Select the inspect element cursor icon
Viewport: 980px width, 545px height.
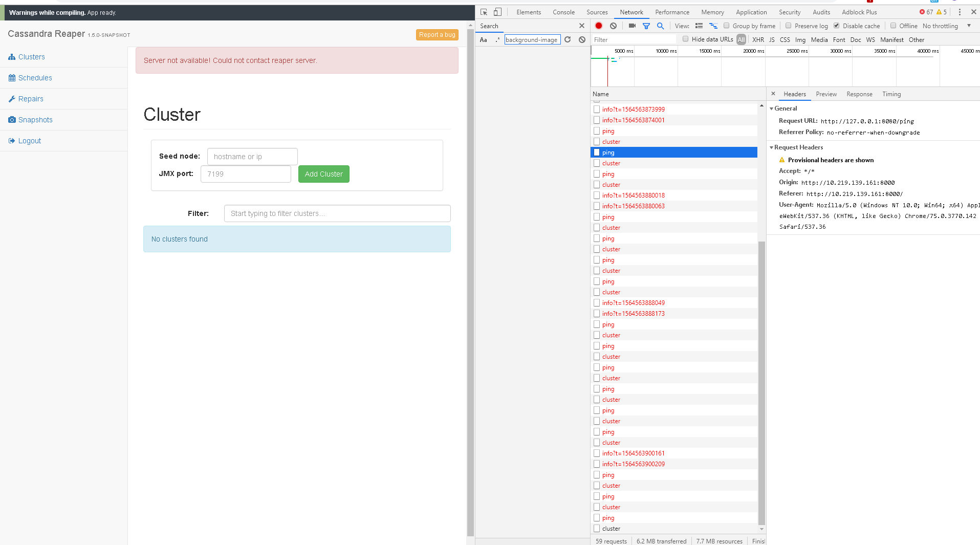click(483, 11)
